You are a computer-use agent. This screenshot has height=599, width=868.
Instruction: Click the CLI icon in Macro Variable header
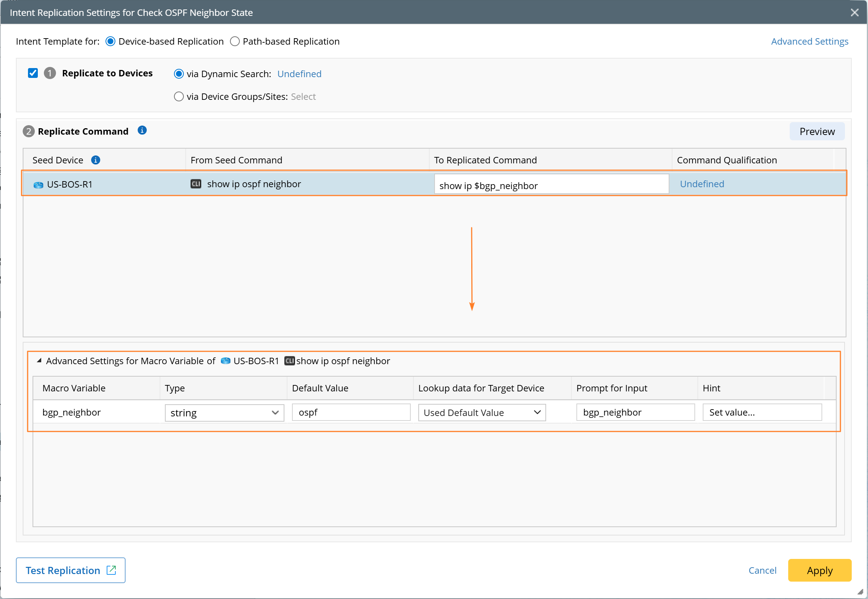coord(289,361)
